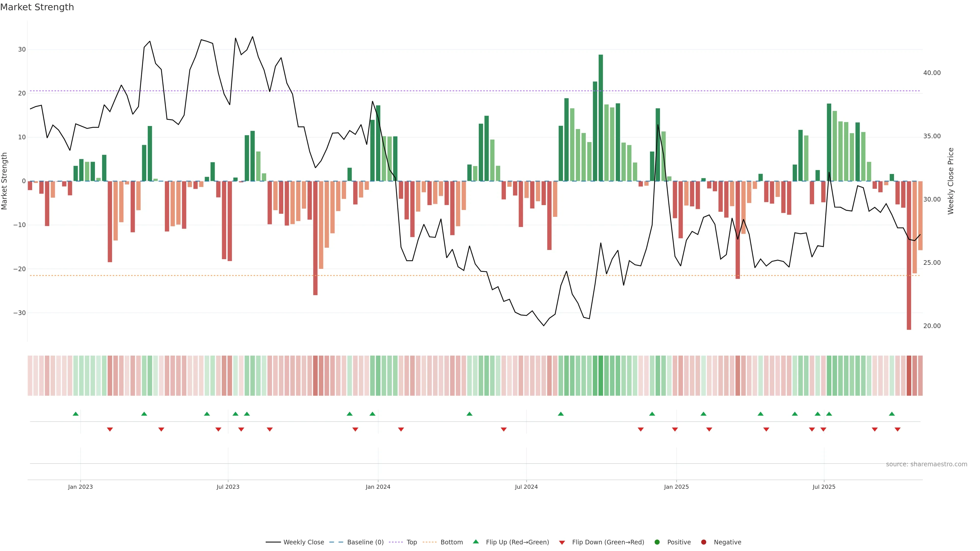Click the leftmost green flip-up triangle marker

point(76,414)
